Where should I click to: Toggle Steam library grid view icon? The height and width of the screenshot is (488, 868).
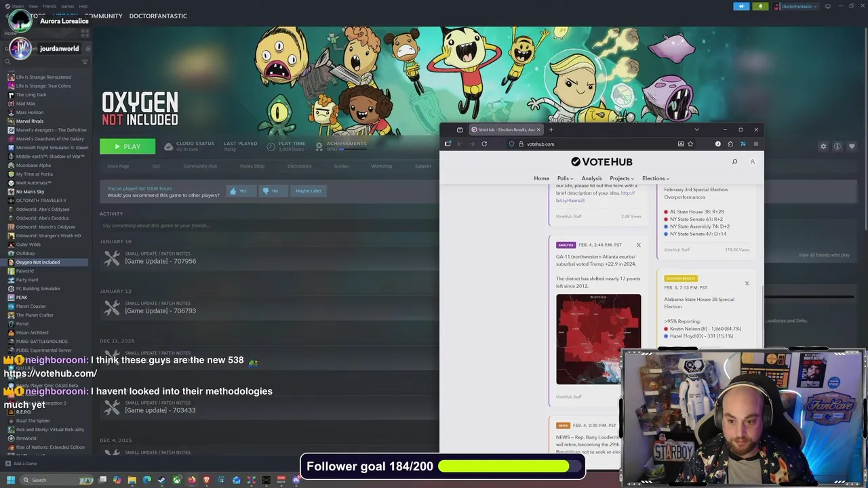[x=85, y=32]
